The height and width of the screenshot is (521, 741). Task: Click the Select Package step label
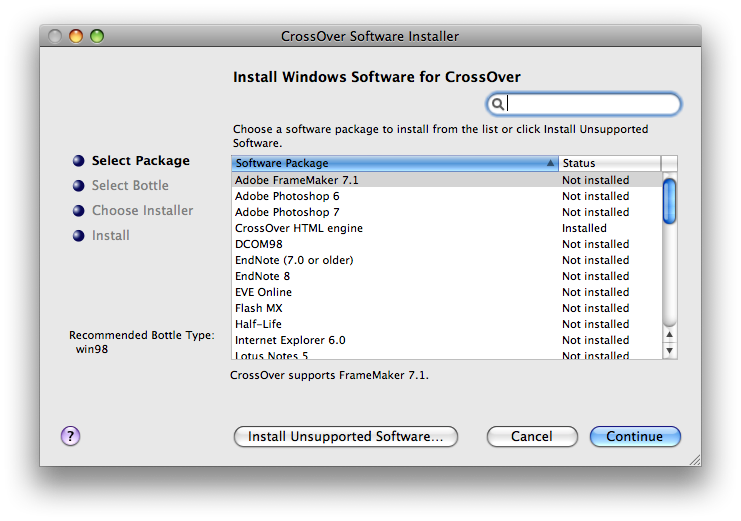pos(141,161)
